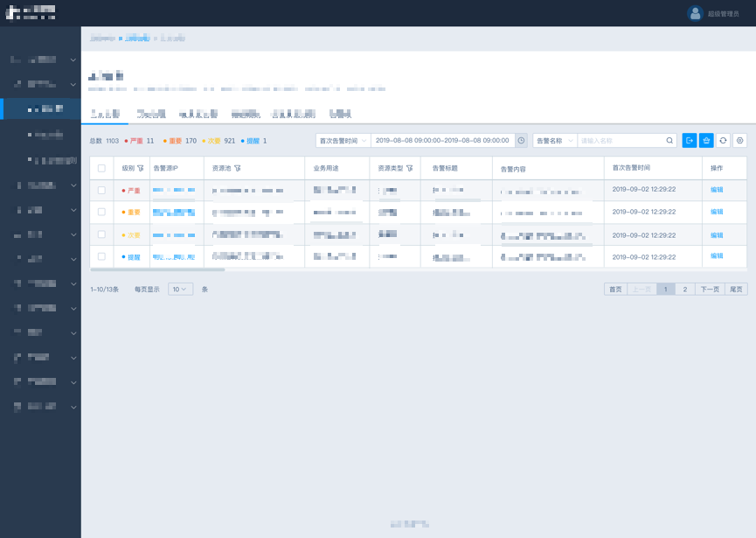Screen dimensions: 756x538
Task: Check the box for the 提醒 alarm row
Action: pos(101,256)
